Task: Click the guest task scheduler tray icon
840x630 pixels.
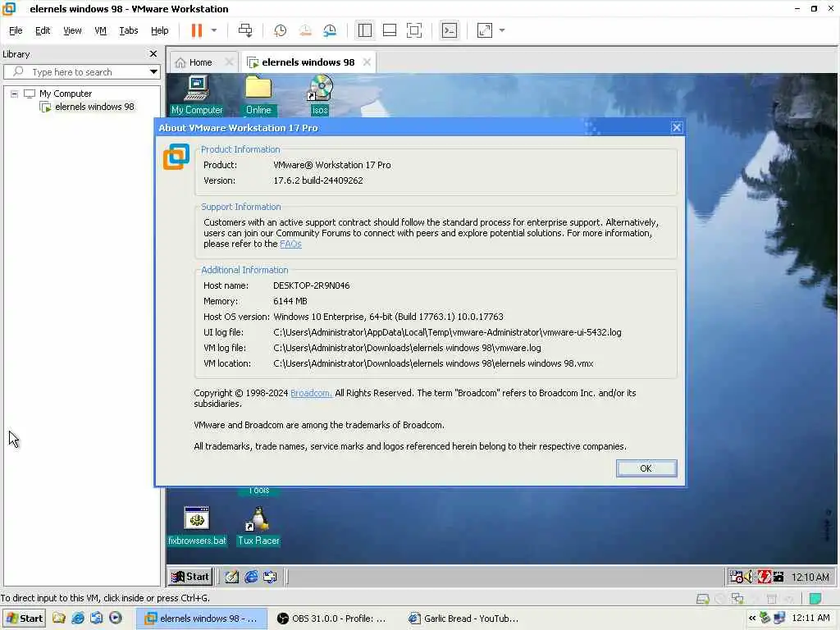Action: point(736,577)
